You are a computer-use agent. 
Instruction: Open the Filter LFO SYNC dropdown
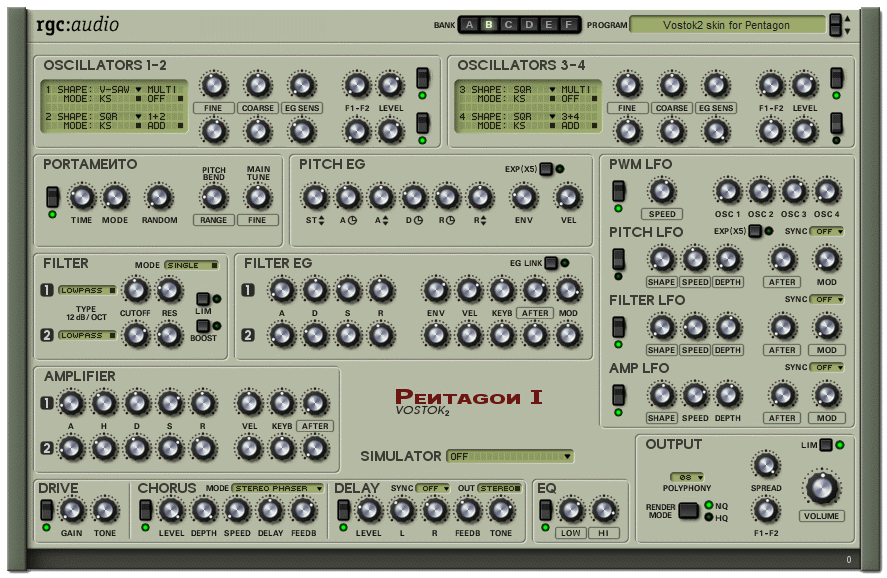click(826, 299)
